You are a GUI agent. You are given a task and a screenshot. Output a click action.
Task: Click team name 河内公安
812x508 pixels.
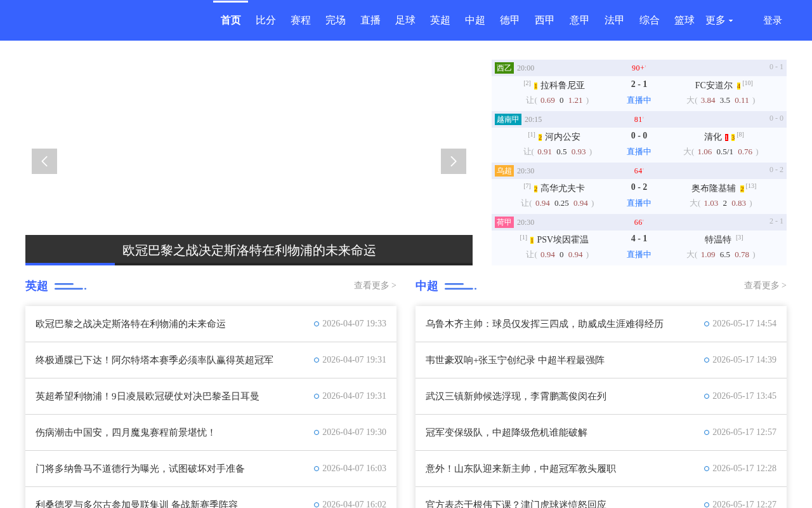[563, 137]
